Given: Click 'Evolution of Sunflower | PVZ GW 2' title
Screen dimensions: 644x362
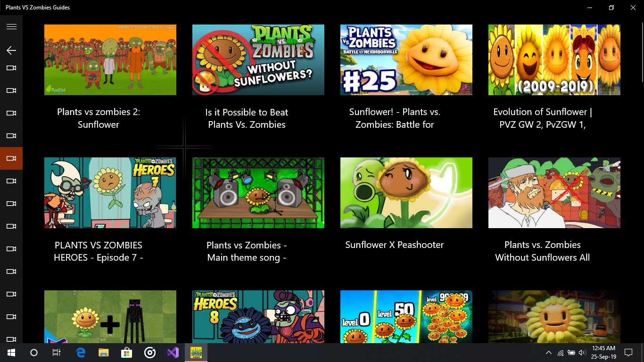Looking at the screenshot, I should click(543, 118).
